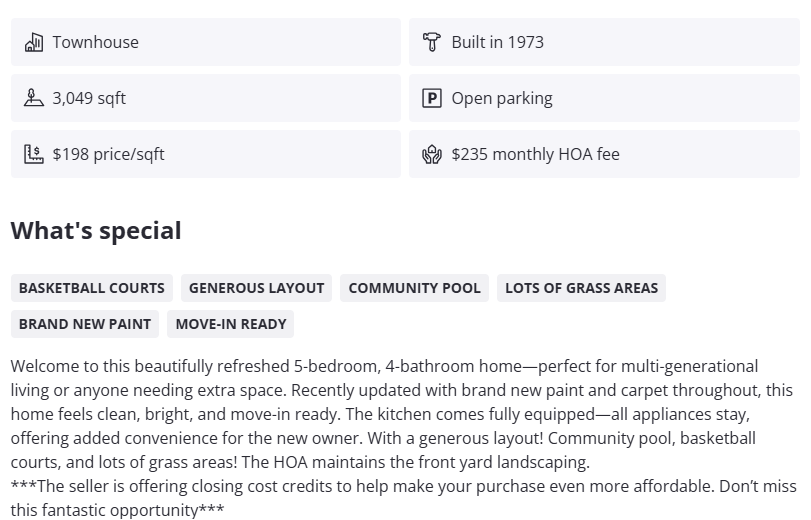Click the price per sqft ruler icon
This screenshot has height=520, width=811.
pyautogui.click(x=34, y=154)
